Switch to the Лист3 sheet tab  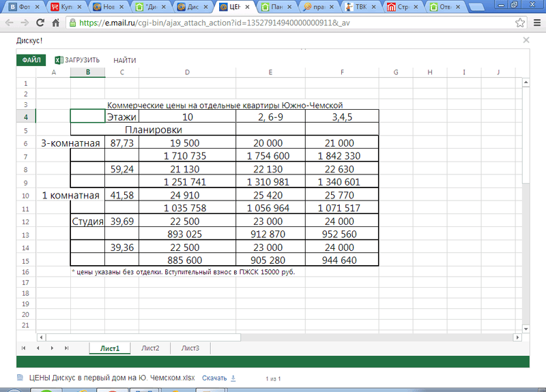point(190,348)
